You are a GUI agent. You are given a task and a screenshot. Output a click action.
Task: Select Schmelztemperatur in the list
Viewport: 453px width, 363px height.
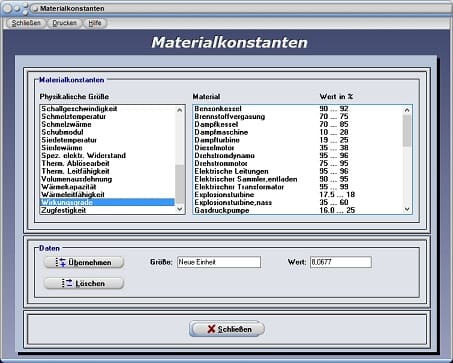tap(107, 116)
